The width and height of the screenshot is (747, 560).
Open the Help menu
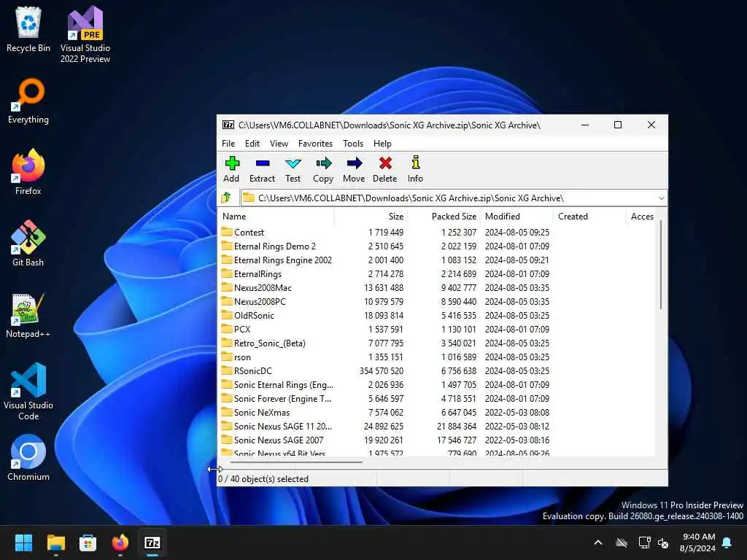(382, 144)
